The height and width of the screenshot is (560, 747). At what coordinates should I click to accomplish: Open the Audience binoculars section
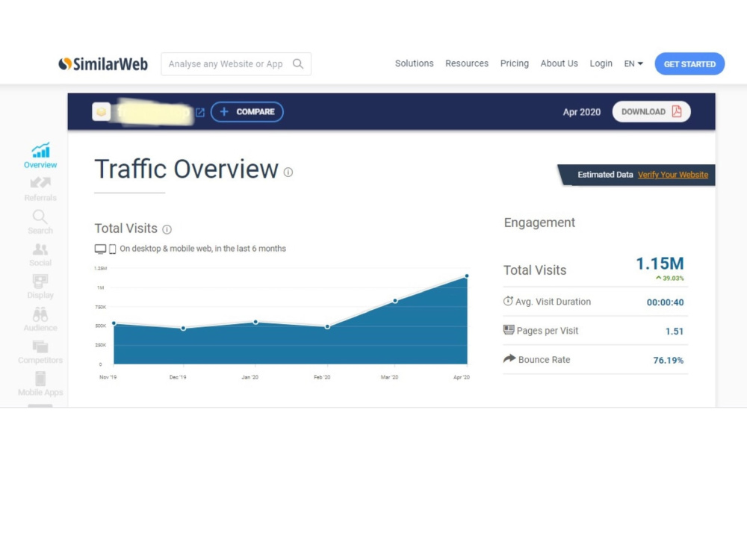pyautogui.click(x=40, y=319)
